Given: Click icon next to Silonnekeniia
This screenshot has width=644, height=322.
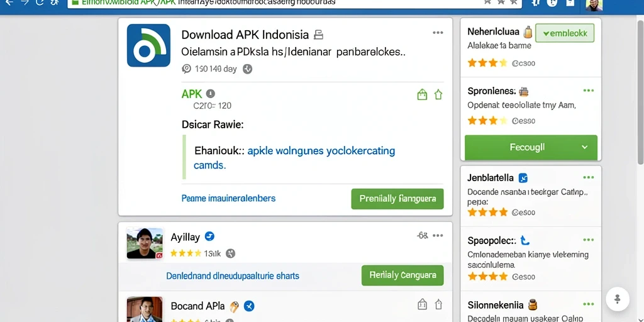Looking at the screenshot, I should click(x=533, y=305).
